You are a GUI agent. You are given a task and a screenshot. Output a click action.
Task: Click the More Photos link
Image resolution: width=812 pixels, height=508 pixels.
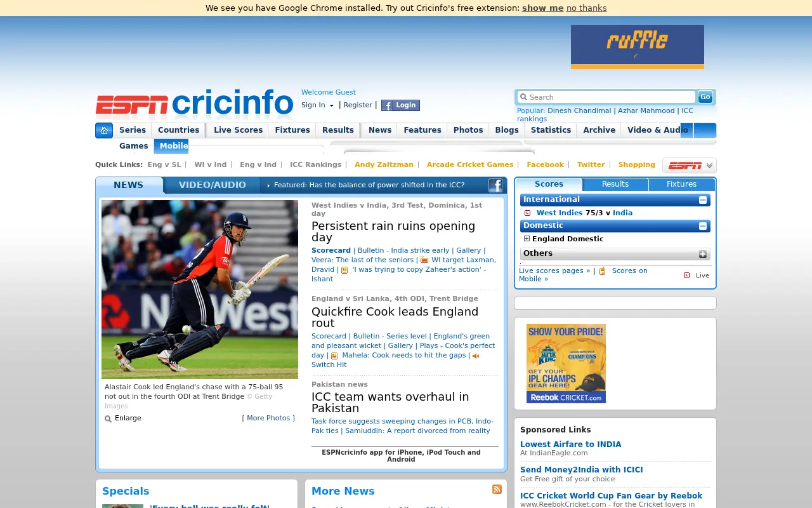tap(268, 418)
